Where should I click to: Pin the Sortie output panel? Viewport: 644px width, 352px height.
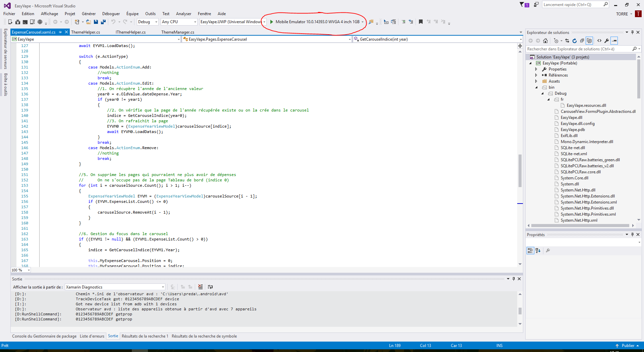pyautogui.click(x=514, y=278)
